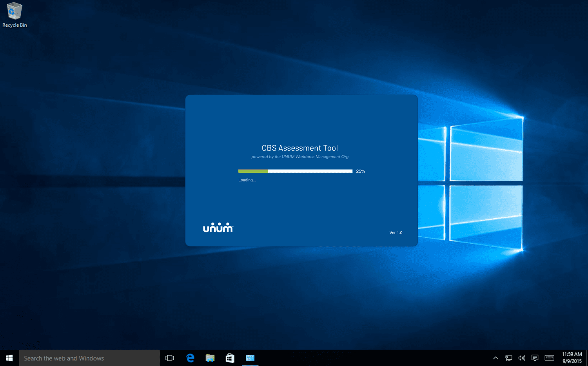Expand the hidden system tray icons chevron
588x366 pixels.
[x=495, y=358]
